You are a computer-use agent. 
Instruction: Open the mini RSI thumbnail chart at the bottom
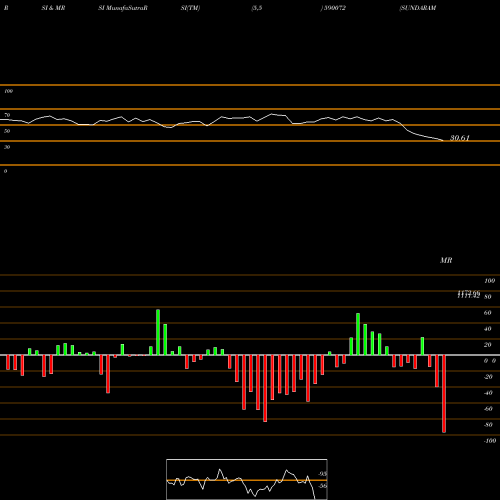tap(247, 479)
